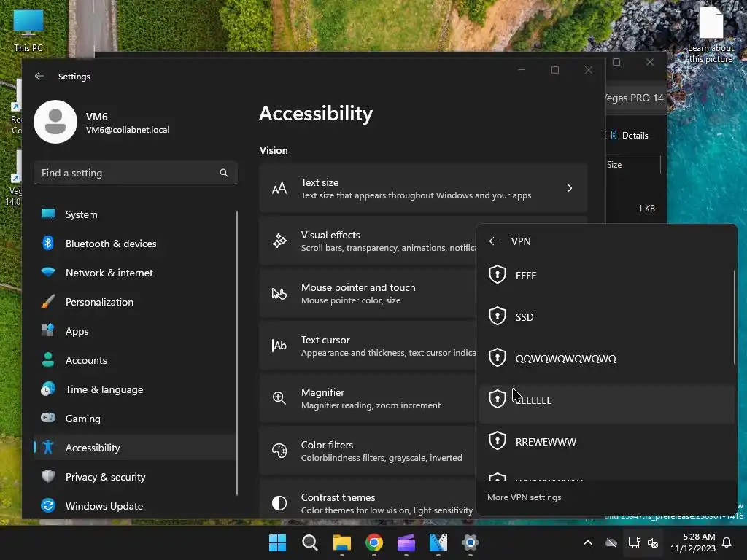Open the clock and date flyout
Screen dimensions: 747x560
click(693, 542)
